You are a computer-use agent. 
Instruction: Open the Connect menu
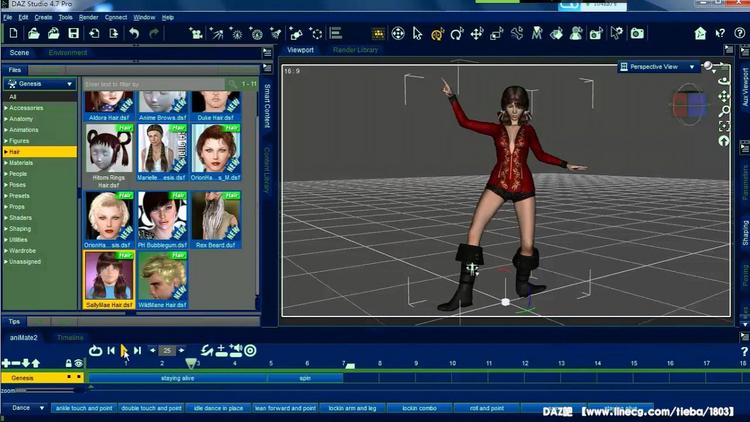coord(116,17)
